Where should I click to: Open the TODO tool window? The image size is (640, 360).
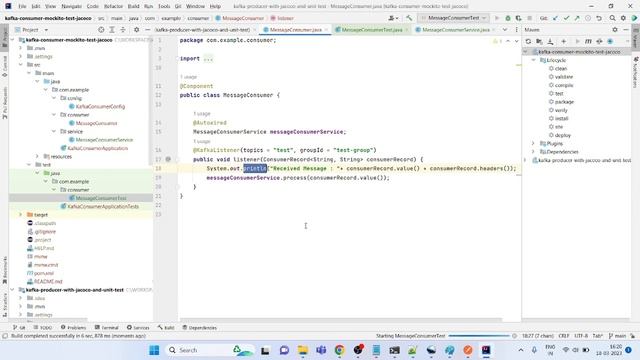(x=43, y=328)
